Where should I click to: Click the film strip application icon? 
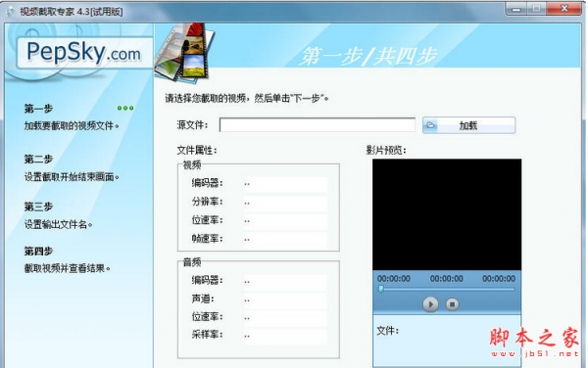click(184, 52)
